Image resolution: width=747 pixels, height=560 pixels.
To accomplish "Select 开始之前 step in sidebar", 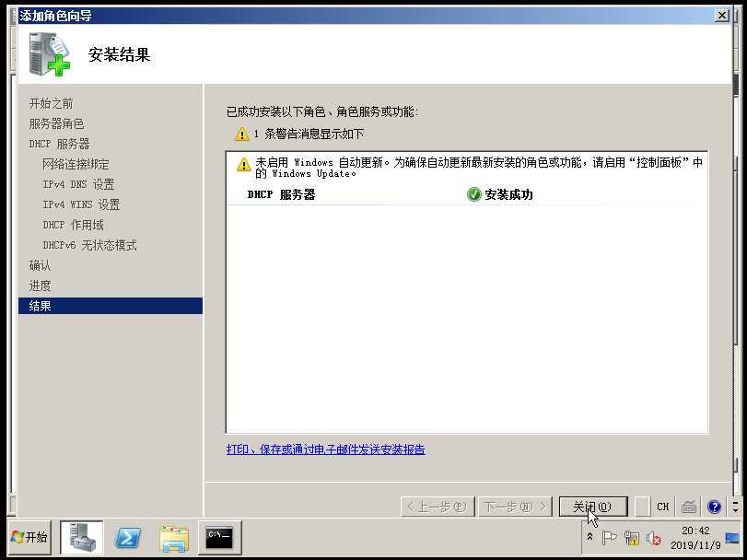I will pos(51,103).
